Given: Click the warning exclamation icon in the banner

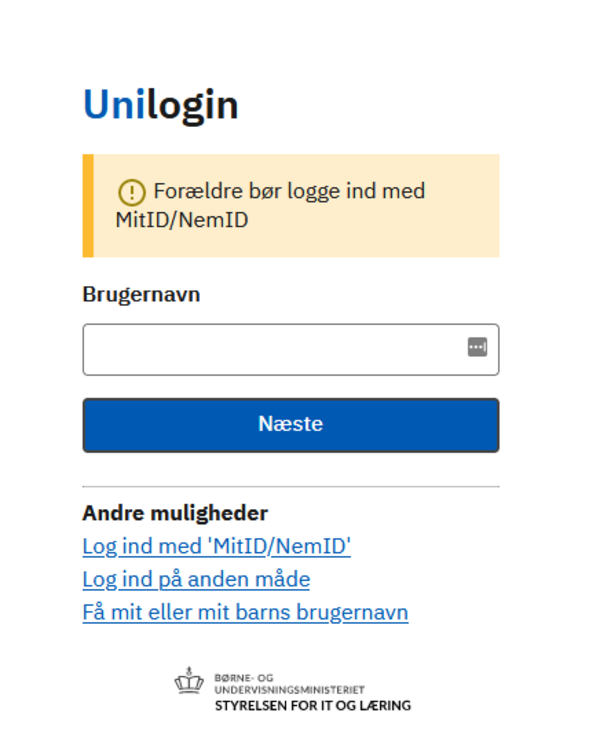Looking at the screenshot, I should click(x=132, y=192).
